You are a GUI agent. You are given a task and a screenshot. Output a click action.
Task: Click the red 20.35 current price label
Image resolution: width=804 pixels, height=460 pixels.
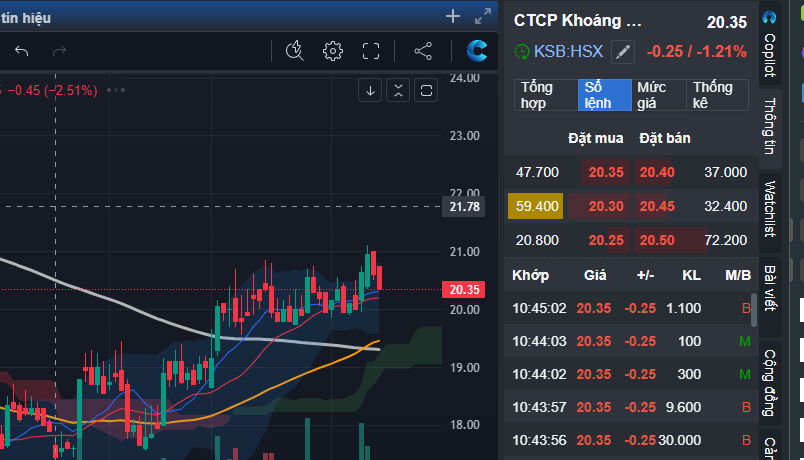(464, 290)
